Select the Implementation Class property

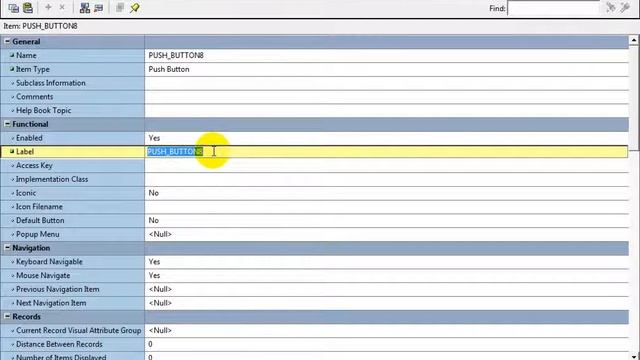point(314,179)
